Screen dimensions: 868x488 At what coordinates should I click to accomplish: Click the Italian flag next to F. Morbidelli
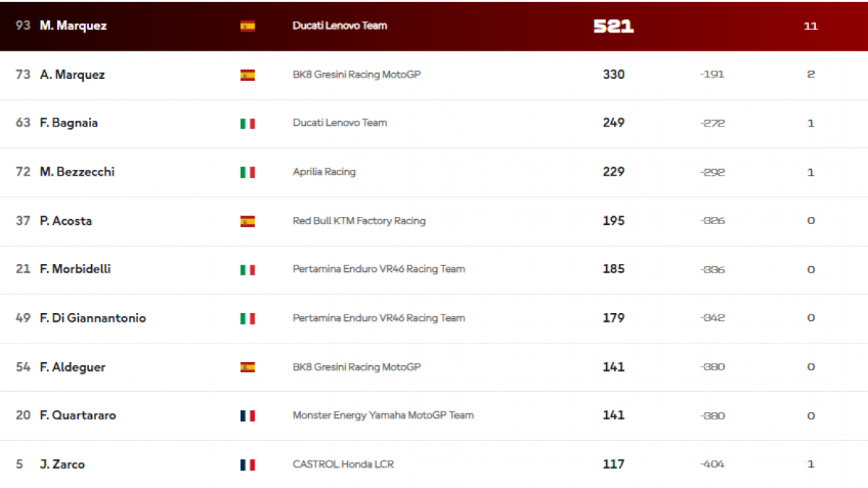247,270
